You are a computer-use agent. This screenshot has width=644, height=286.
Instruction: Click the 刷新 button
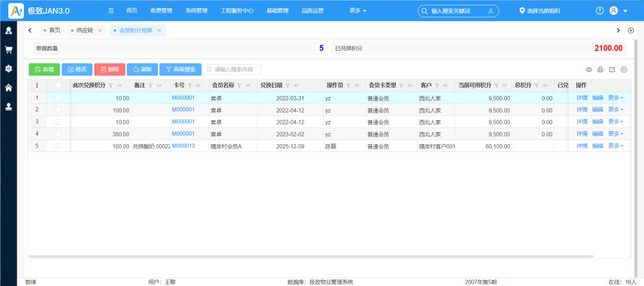coord(143,69)
